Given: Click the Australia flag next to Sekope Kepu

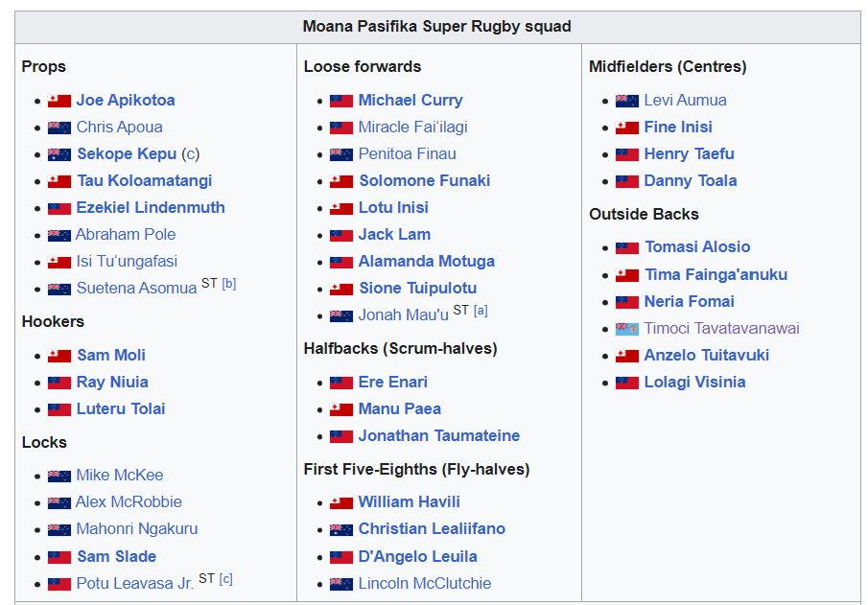Looking at the screenshot, I should (59, 154).
